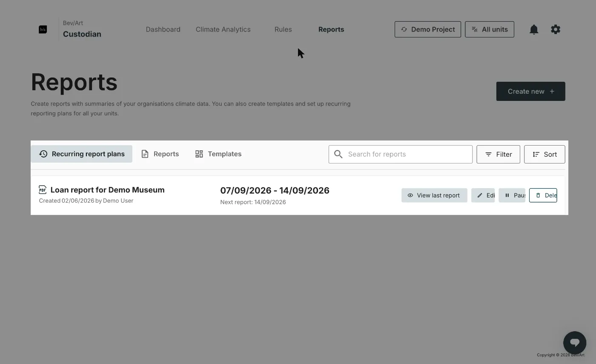596x364 pixels.
Task: Click the date range 07/09/2026 - 14/09/2026
Action: tap(275, 190)
